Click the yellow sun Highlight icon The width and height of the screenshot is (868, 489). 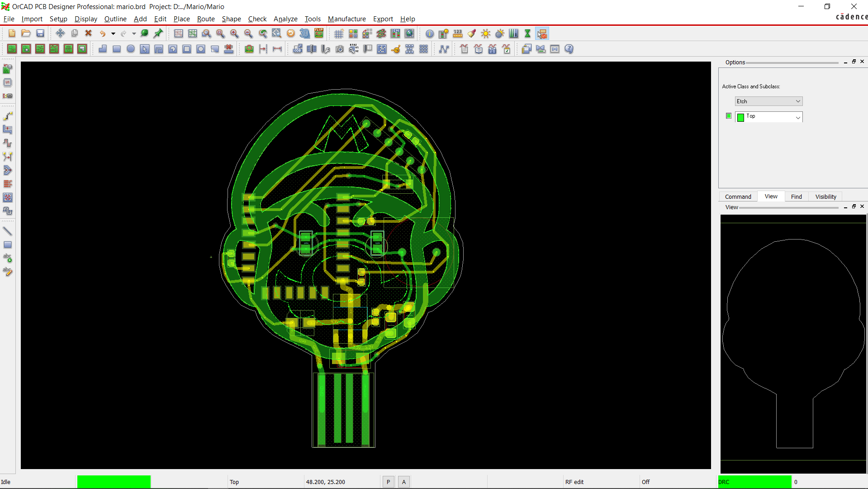[x=486, y=34]
